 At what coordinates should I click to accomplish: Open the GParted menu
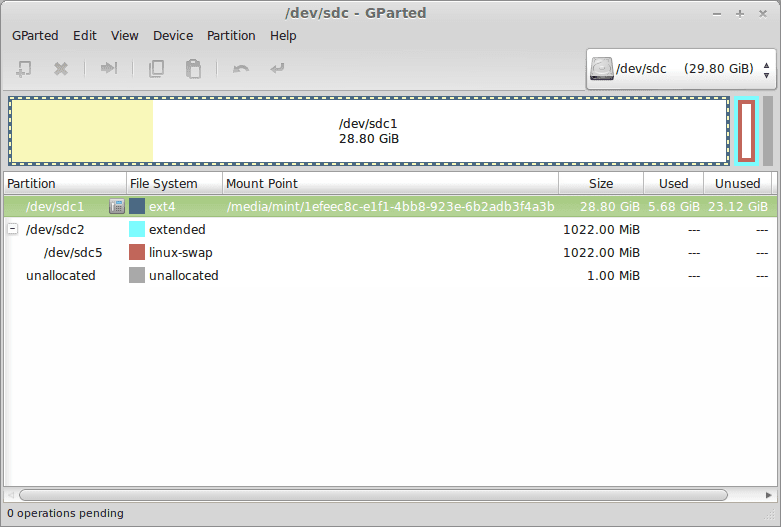click(x=35, y=36)
